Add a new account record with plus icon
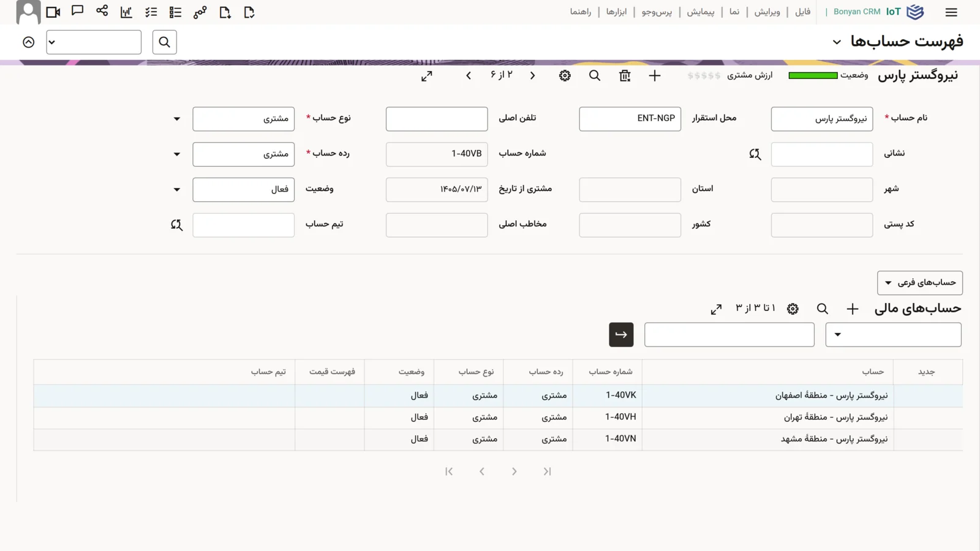The width and height of the screenshot is (980, 551). point(654,76)
